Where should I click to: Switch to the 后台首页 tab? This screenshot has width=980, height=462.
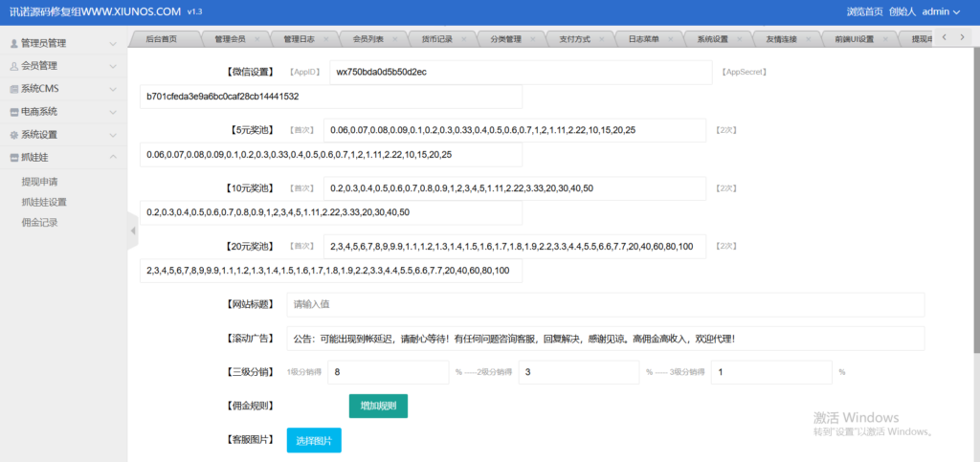click(162, 39)
